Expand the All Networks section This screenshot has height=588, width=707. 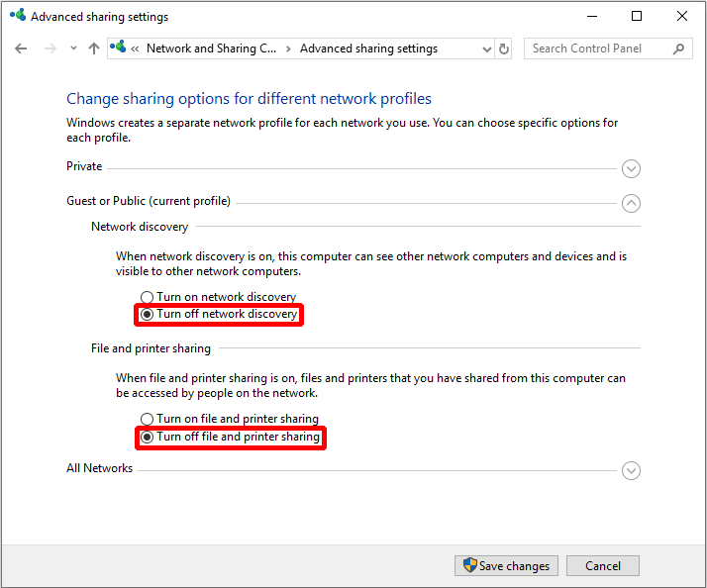pyautogui.click(x=631, y=471)
